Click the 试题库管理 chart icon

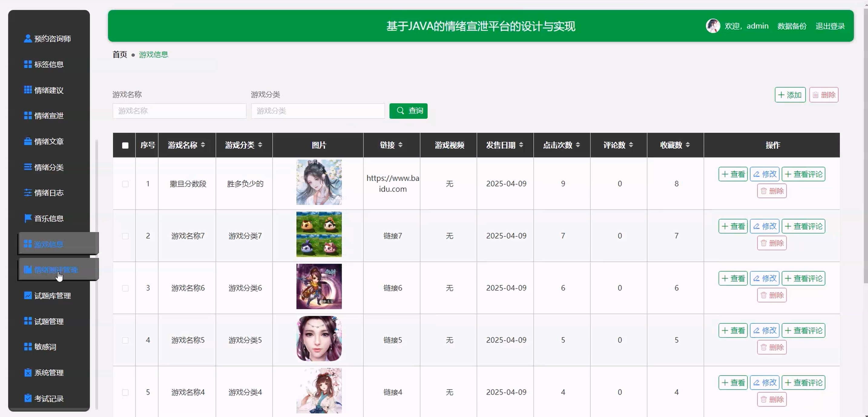pyautogui.click(x=28, y=296)
